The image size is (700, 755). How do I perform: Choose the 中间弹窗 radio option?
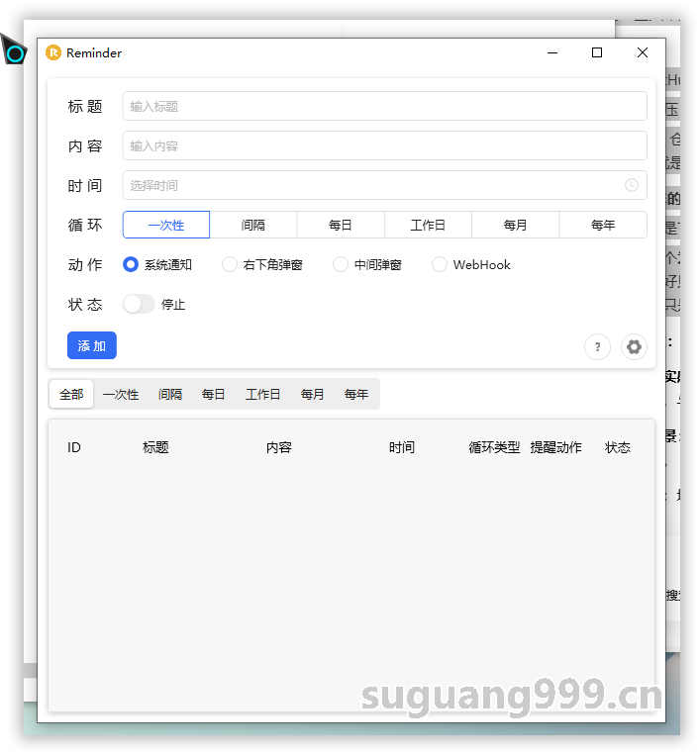341,265
